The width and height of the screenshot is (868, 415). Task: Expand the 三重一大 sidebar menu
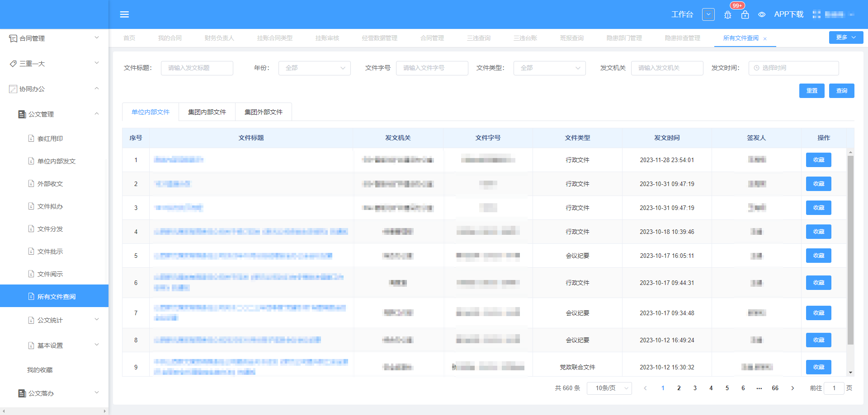click(54, 64)
